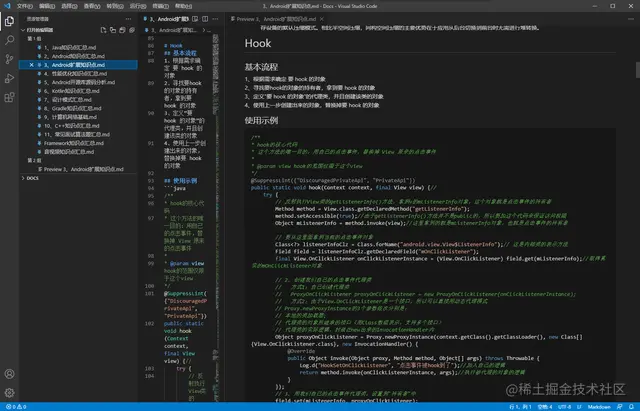This screenshot has height=411, width=640.
Task: Click the save all icon in open editors
Action: [x=122, y=30]
